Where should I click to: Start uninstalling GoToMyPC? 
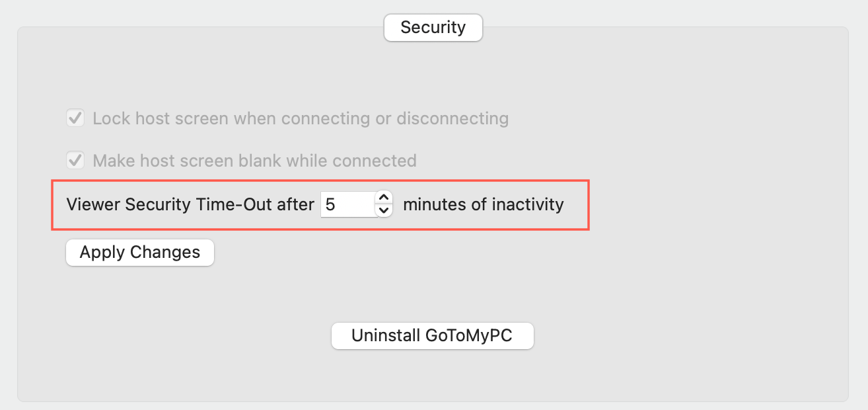point(432,335)
